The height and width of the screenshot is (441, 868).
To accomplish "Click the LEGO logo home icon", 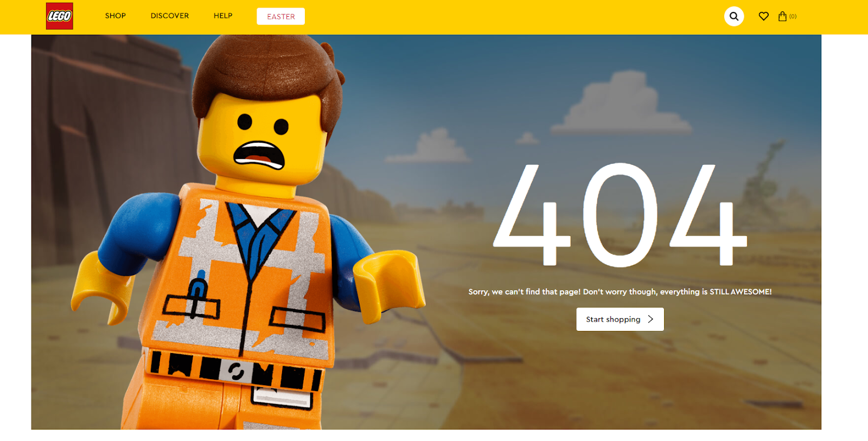I will (x=60, y=16).
